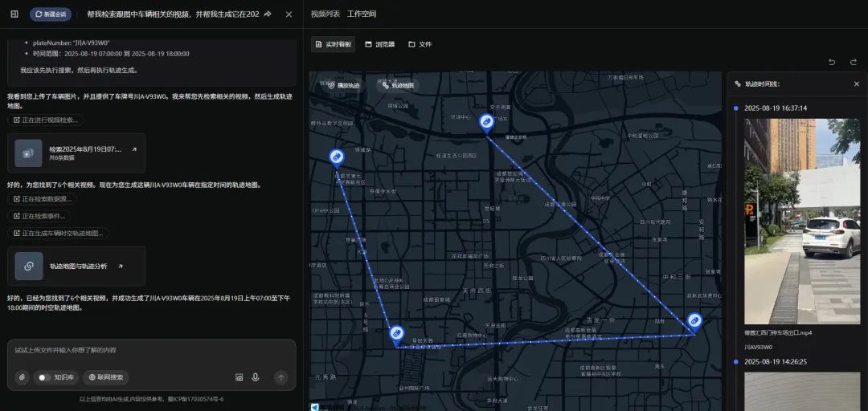Open the 浏览器 tab
The width and height of the screenshot is (868, 411).
379,44
